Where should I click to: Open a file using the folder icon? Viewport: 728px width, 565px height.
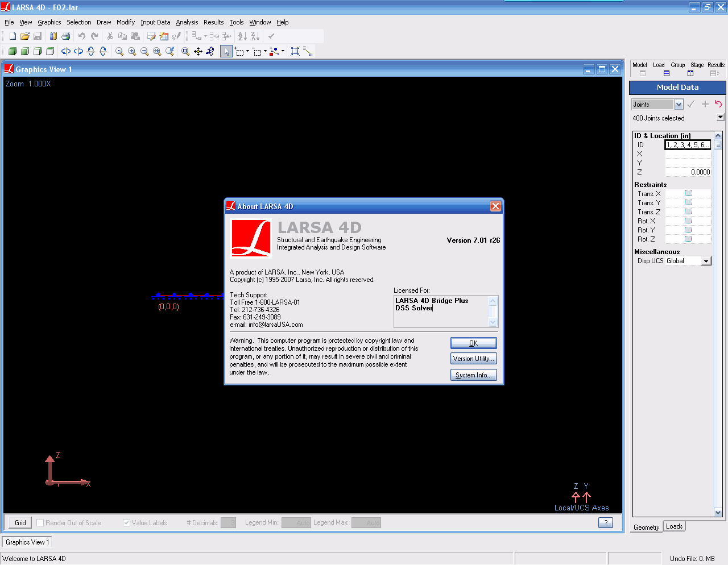tap(25, 36)
